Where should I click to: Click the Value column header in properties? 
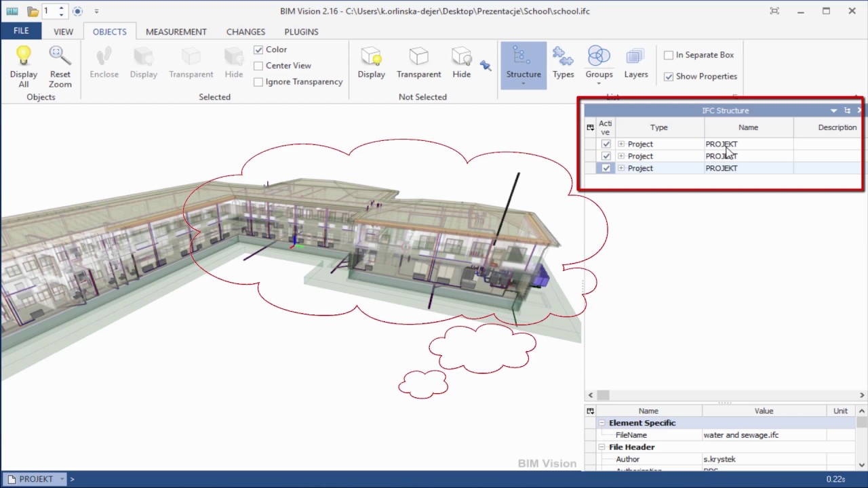click(764, 411)
